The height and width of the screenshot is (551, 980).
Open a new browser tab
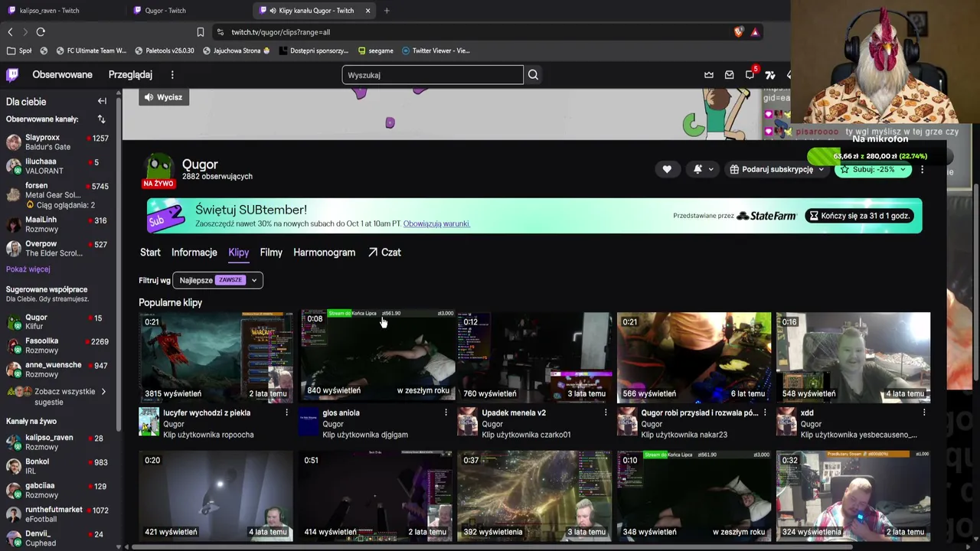point(387,11)
